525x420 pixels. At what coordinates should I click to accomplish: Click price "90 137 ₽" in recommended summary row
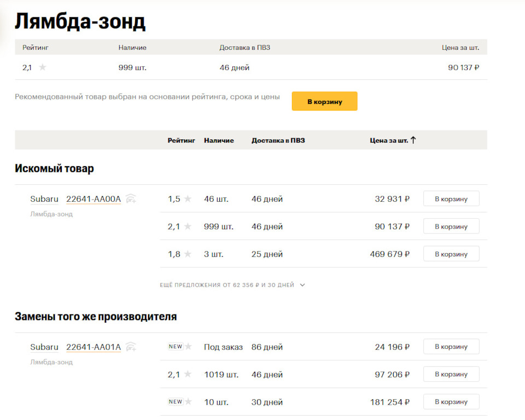463,67
